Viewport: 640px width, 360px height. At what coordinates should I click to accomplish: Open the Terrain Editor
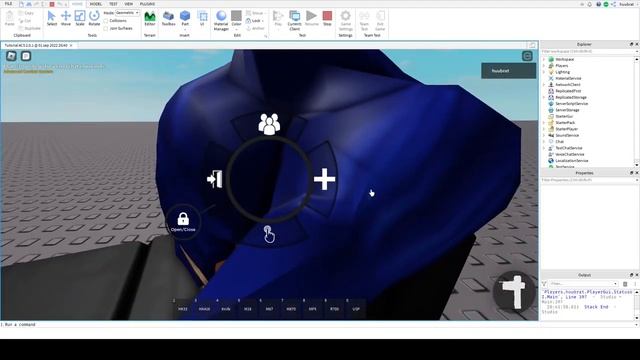[150, 18]
